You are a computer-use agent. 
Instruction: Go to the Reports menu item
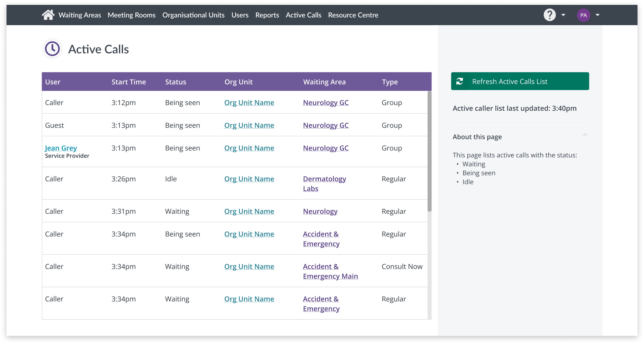(267, 15)
